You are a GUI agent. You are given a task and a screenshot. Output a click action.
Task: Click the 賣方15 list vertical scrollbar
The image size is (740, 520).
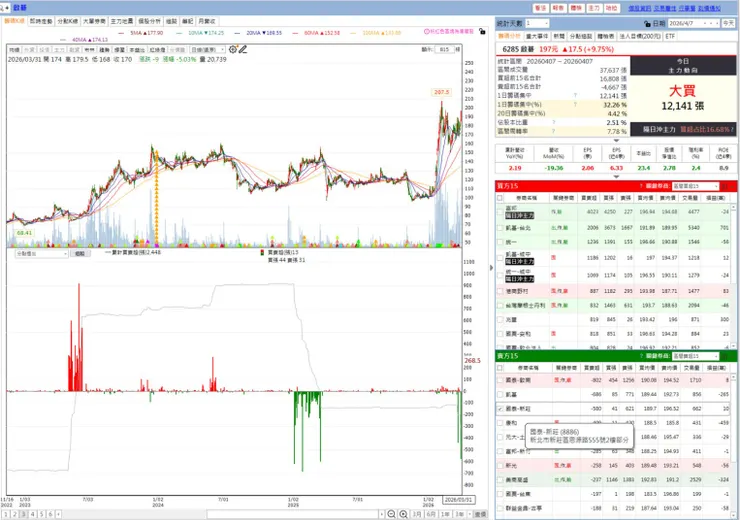click(x=733, y=444)
